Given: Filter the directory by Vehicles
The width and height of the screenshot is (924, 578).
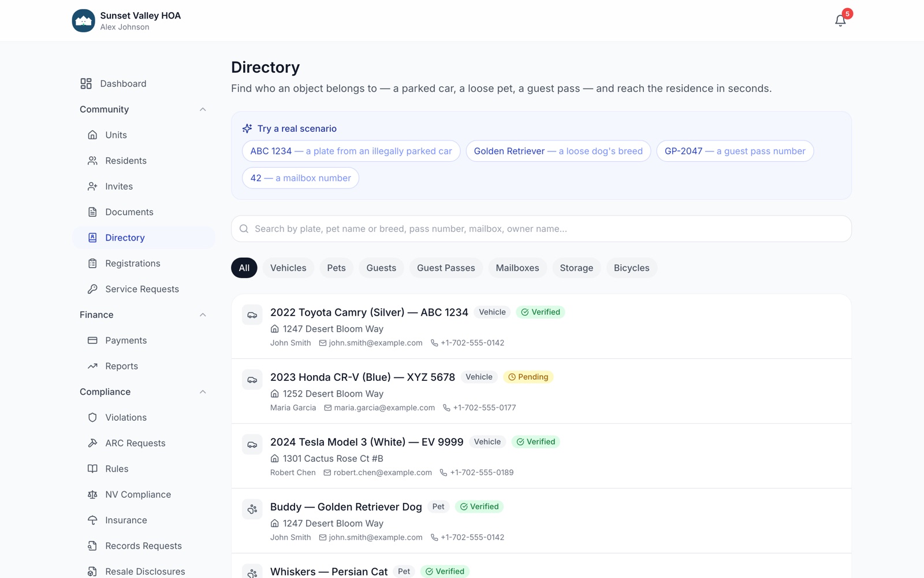Looking at the screenshot, I should click(x=288, y=268).
